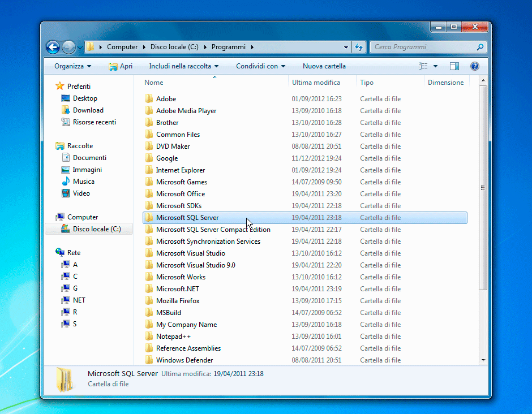Image resolution: width=532 pixels, height=414 pixels.
Task: Click the folder icon in address bar
Action: [90, 47]
